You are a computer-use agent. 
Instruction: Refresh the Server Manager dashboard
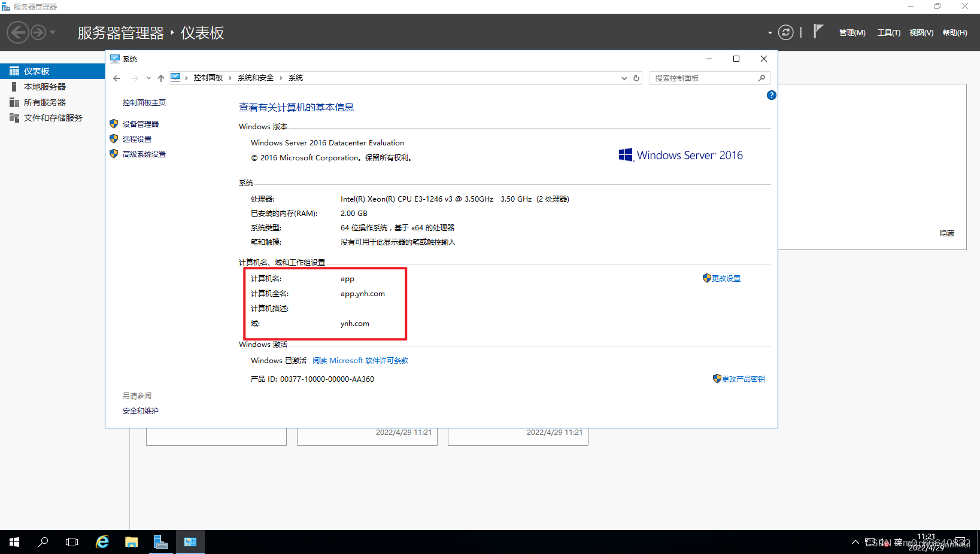click(x=785, y=32)
